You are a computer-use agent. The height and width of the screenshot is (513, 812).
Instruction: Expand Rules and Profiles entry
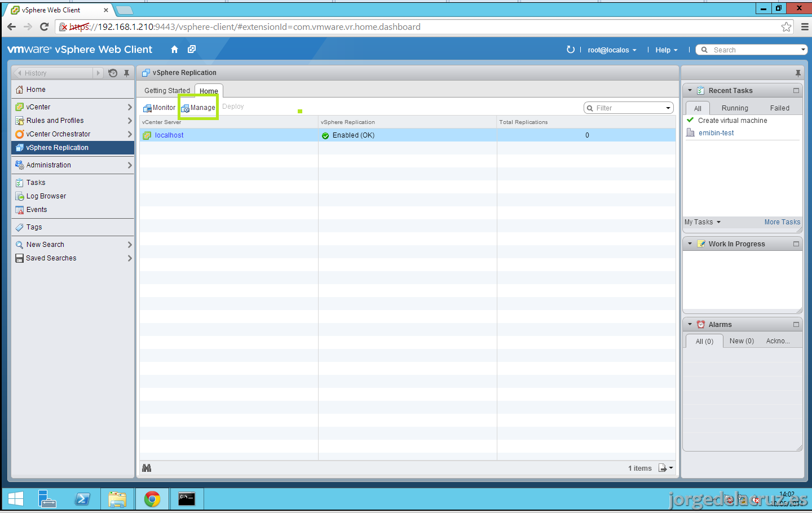(130, 121)
